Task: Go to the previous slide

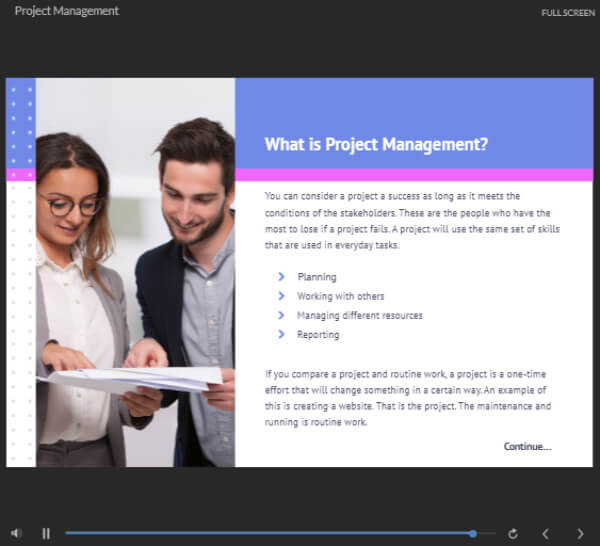Action: pos(546,533)
